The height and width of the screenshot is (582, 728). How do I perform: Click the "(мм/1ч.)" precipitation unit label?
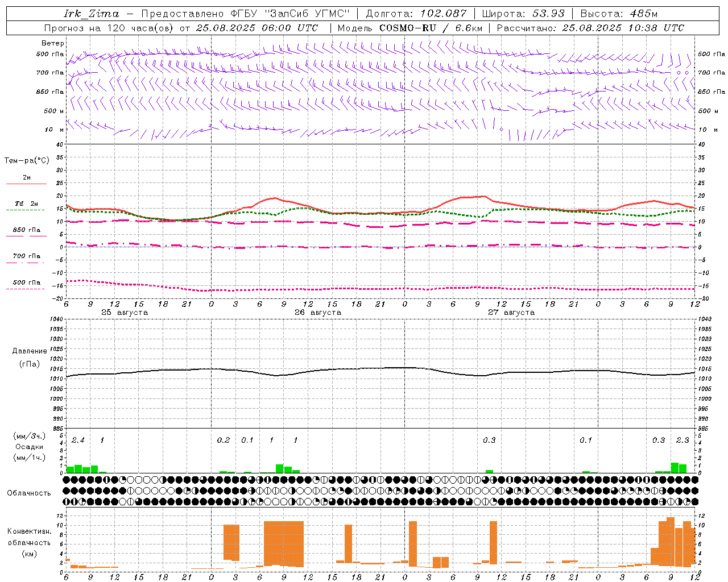(x=30, y=458)
